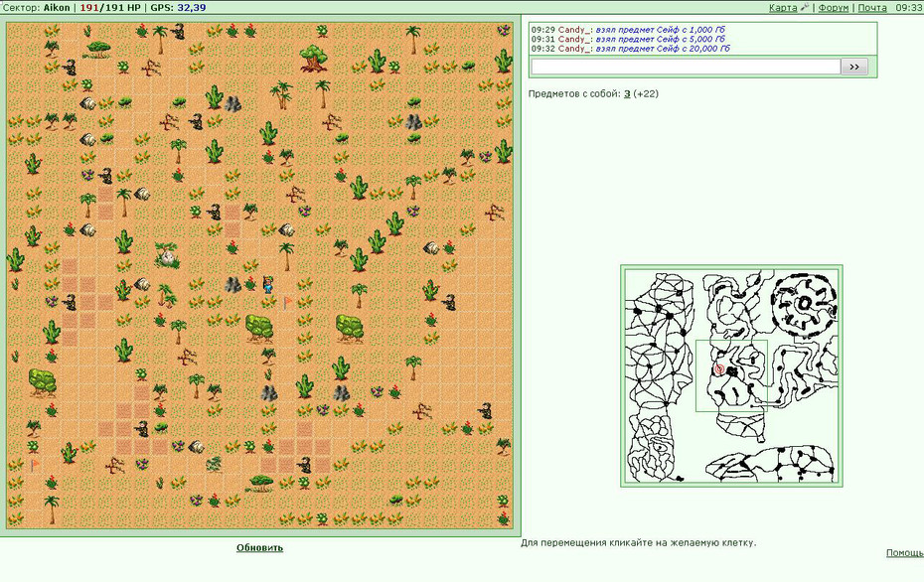
Task: Click the 09:31 Candy_ chat line about 5,000 Гб
Action: [x=628, y=39]
